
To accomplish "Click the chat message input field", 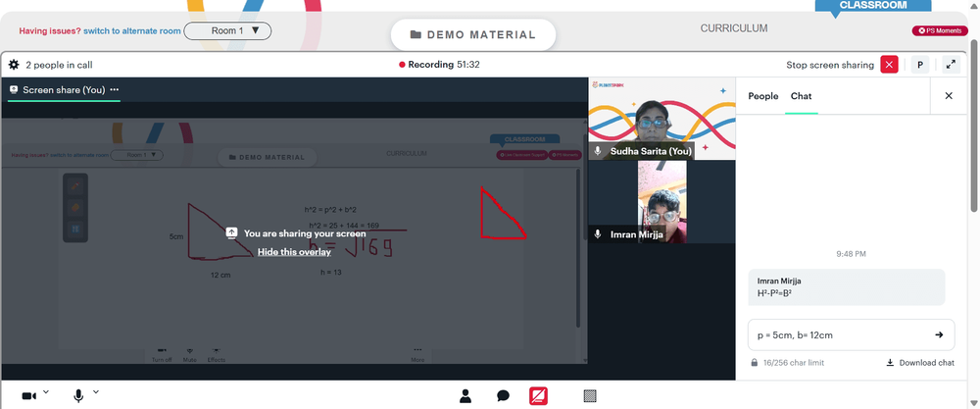I will pyautogui.click(x=852, y=334).
